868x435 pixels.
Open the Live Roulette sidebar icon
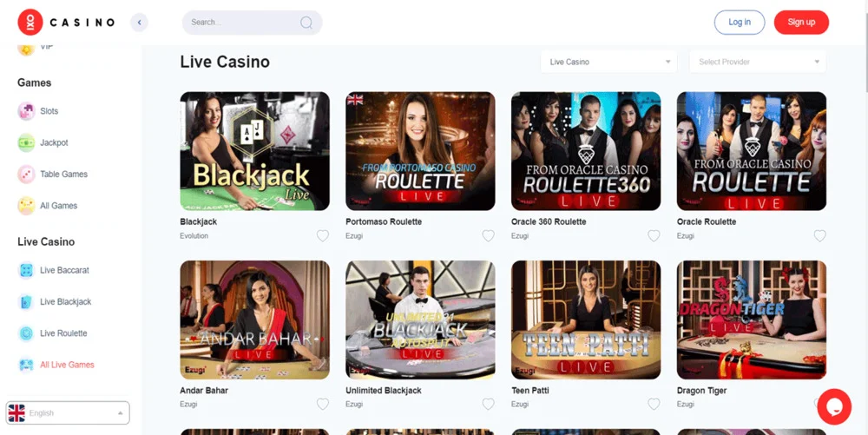pyautogui.click(x=26, y=333)
